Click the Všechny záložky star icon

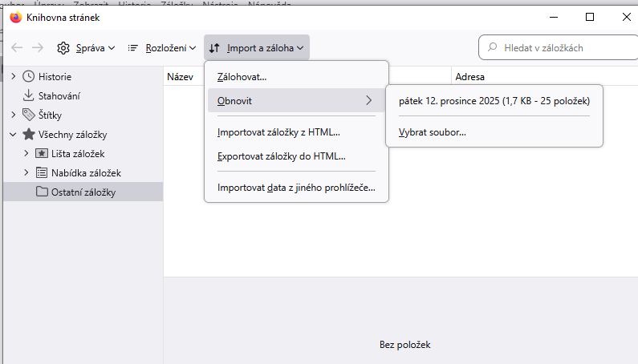pos(29,135)
